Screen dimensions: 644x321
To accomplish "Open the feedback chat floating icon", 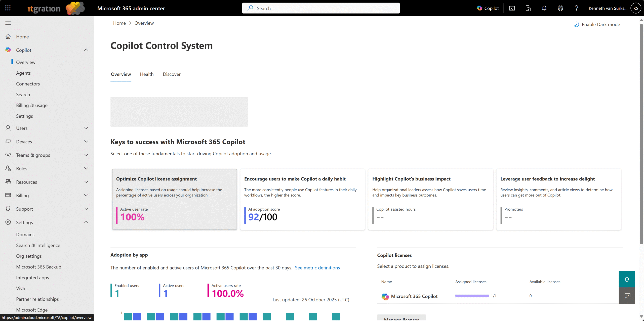I will [627, 296].
